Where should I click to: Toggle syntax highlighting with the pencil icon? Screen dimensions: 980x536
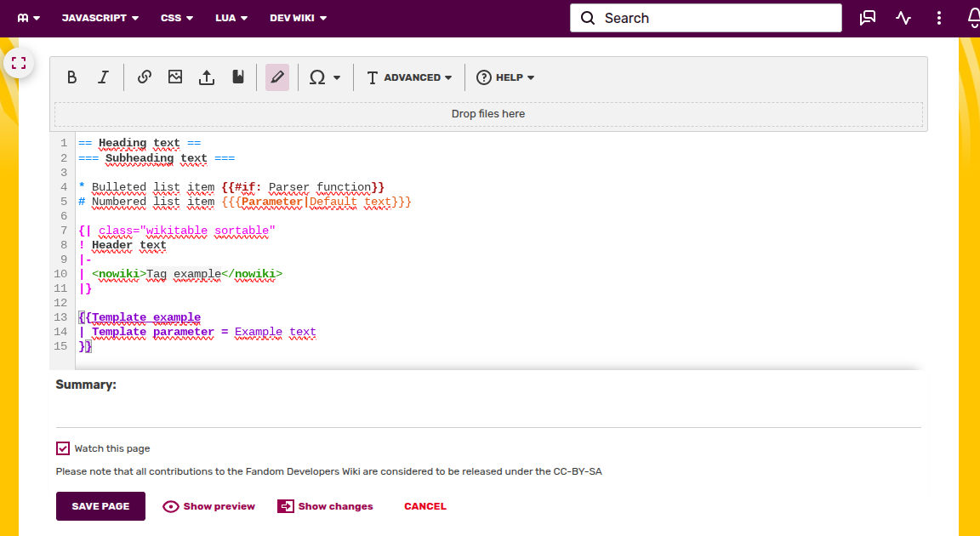coord(276,77)
